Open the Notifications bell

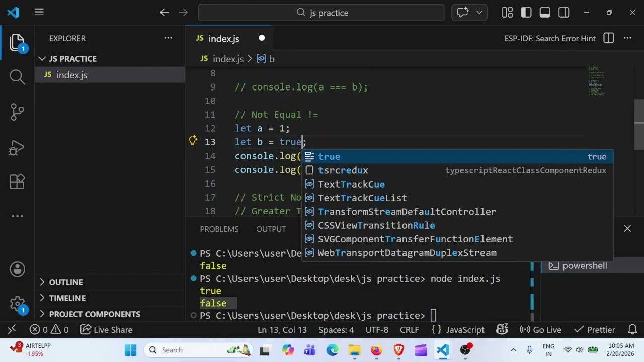coord(633,330)
